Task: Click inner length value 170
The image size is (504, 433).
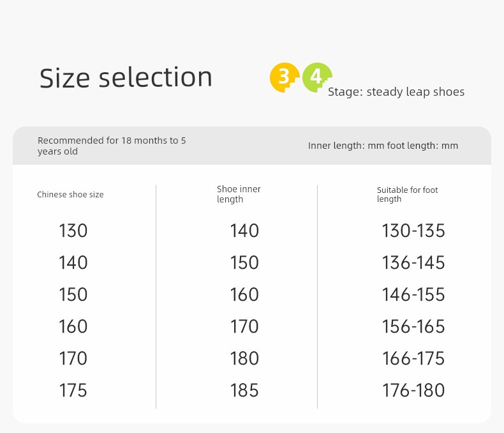Action: (244, 326)
